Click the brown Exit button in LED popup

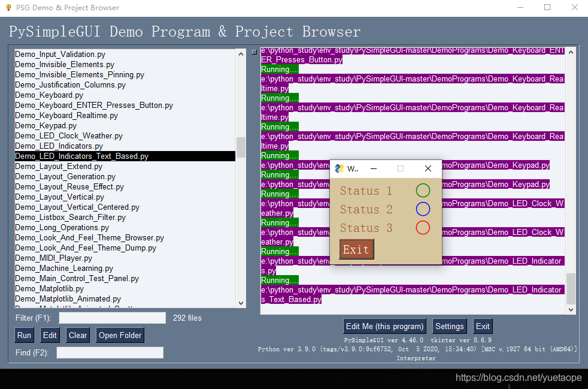[x=356, y=249]
